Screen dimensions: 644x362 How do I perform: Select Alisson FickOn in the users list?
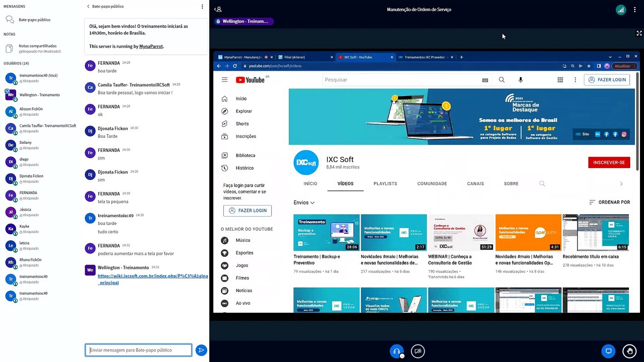40,112
